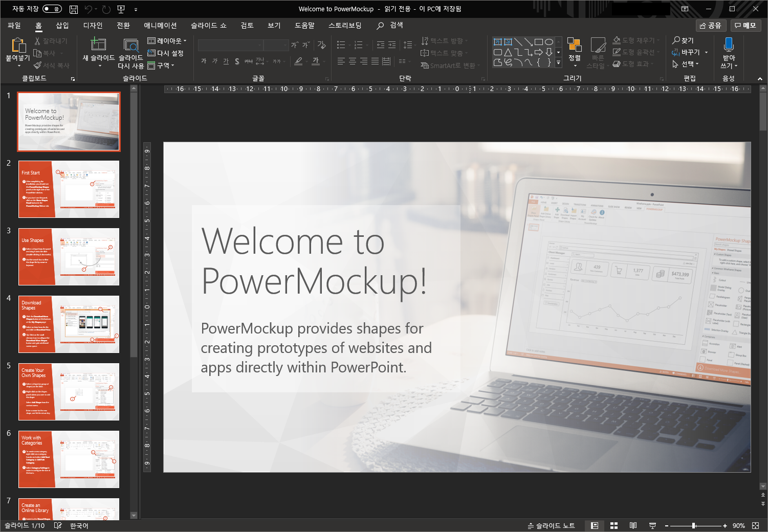Image resolution: width=768 pixels, height=532 pixels.
Task: Select slide 6 'Work with Categories' thumbnail
Action: 69,459
